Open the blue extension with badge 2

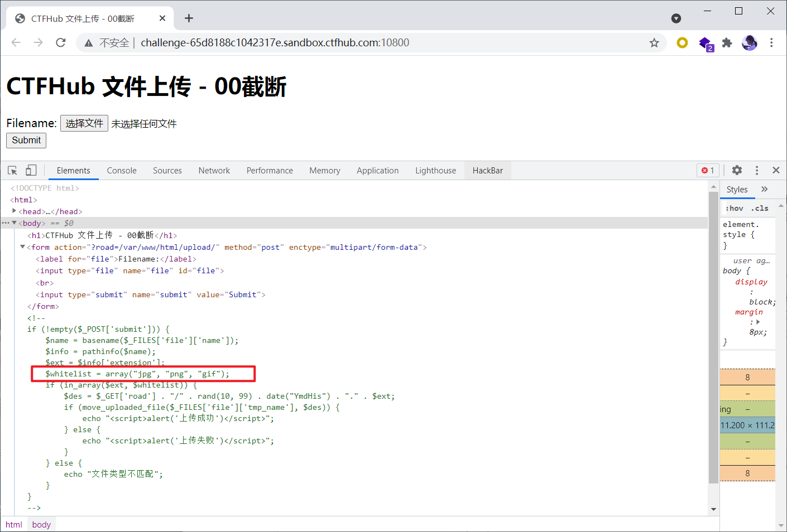coord(706,43)
